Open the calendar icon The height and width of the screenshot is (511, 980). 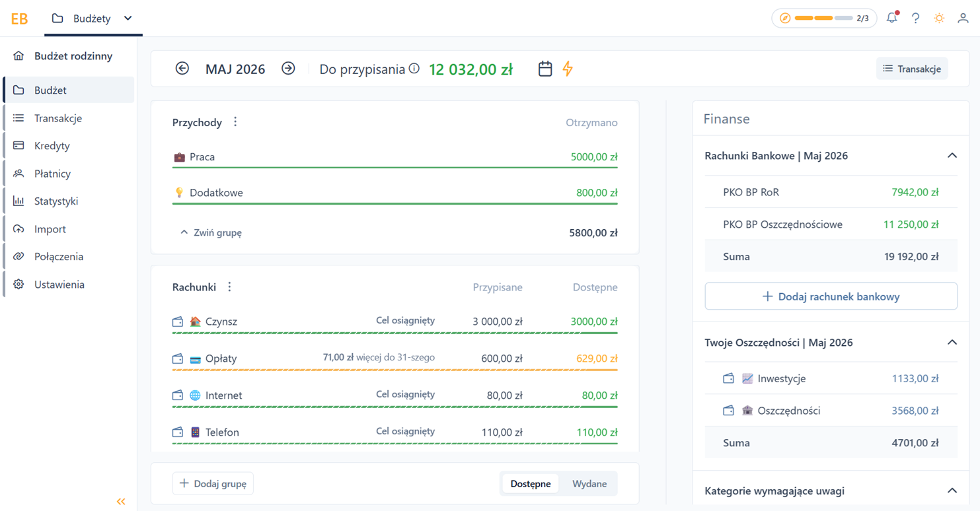click(x=545, y=69)
